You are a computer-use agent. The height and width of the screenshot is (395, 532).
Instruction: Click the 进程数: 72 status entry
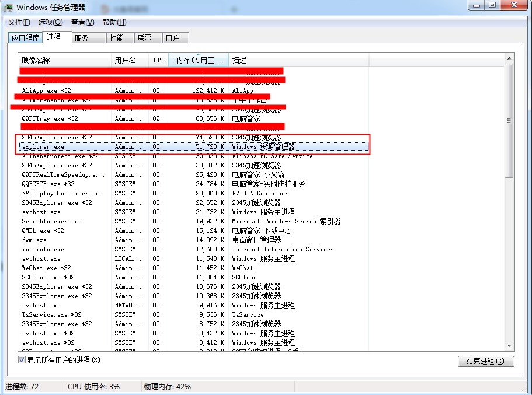[22, 386]
